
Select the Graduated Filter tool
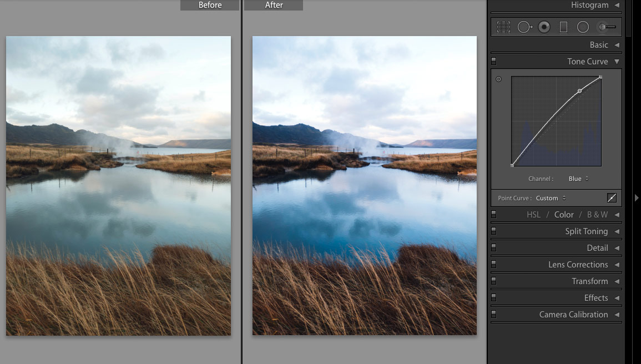click(563, 26)
